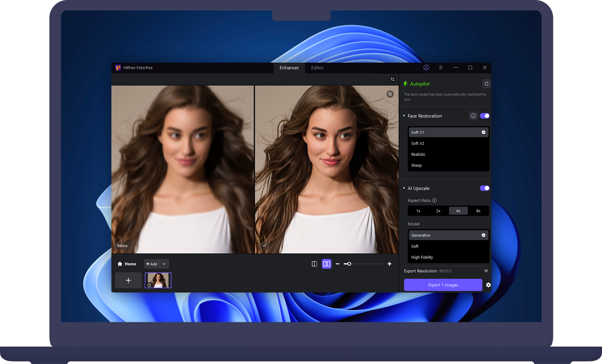
Task: Click the zoom slider handle
Action: [x=349, y=264]
